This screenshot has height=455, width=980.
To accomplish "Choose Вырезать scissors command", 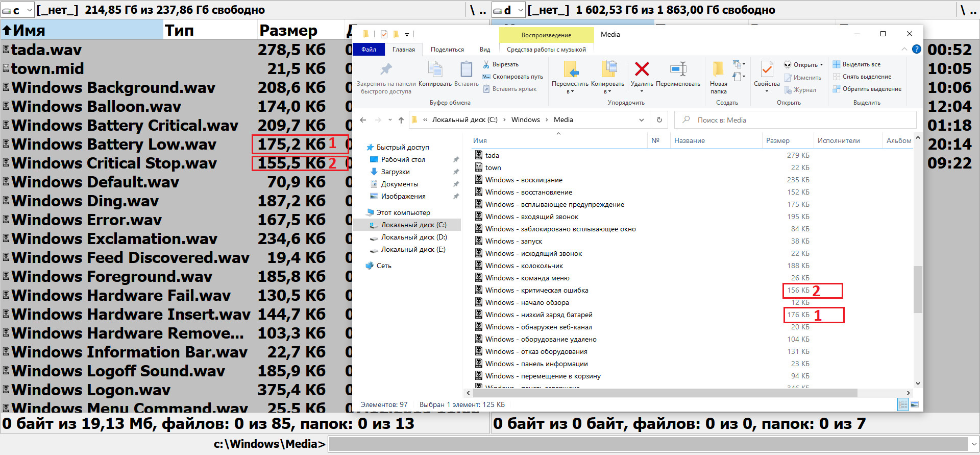I will coord(501,64).
